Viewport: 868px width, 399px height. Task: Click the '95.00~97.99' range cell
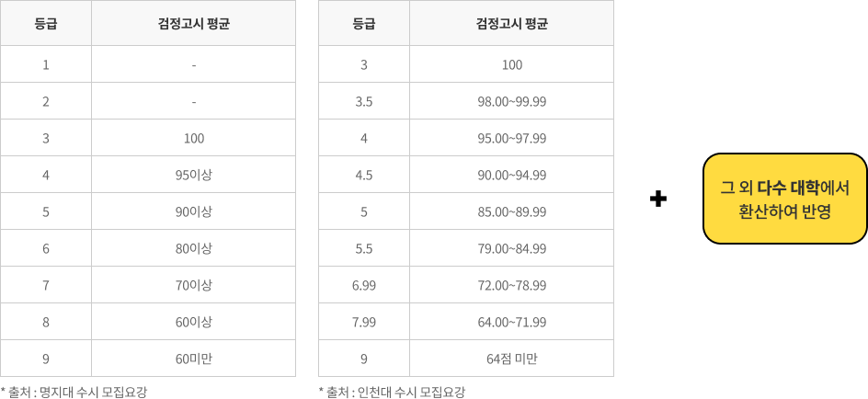[511, 138]
